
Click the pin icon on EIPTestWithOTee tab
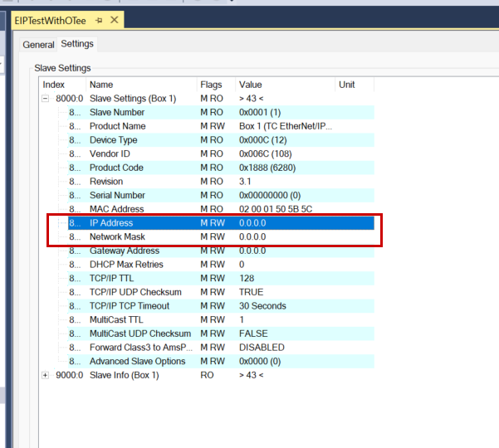99,19
